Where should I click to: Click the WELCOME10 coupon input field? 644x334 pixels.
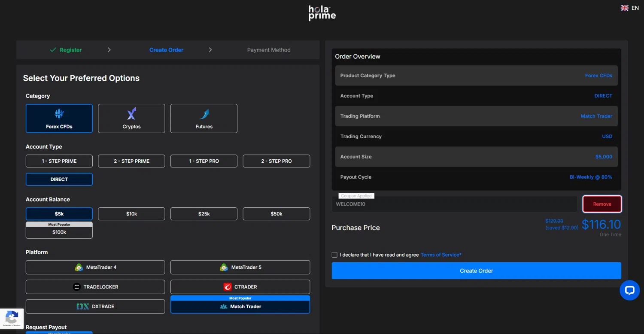pos(455,204)
